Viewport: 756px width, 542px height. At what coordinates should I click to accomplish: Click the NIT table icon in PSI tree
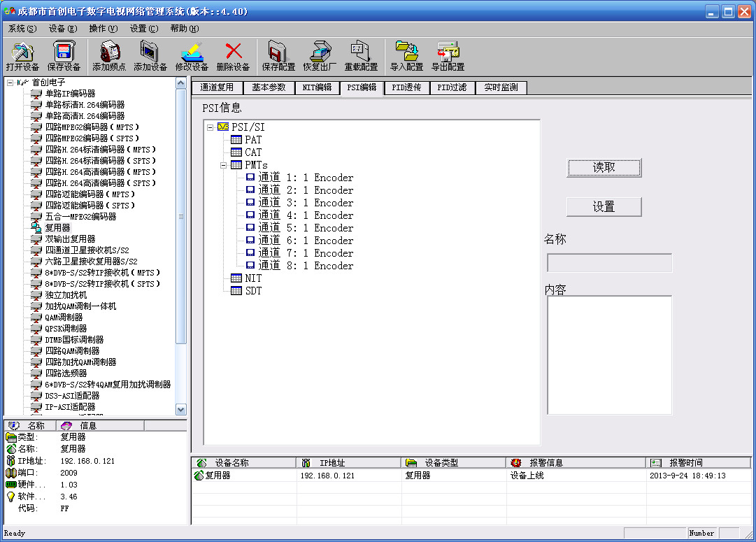(236, 278)
